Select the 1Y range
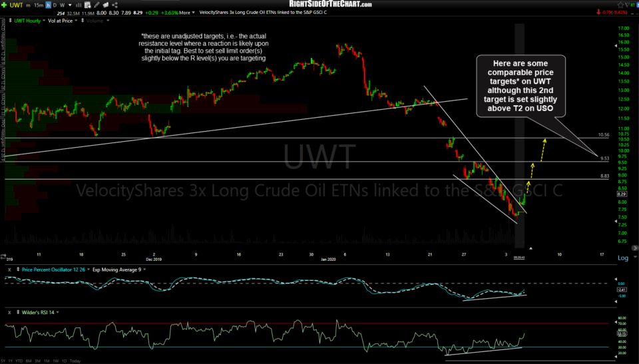639x364 pixels. pos(11,361)
